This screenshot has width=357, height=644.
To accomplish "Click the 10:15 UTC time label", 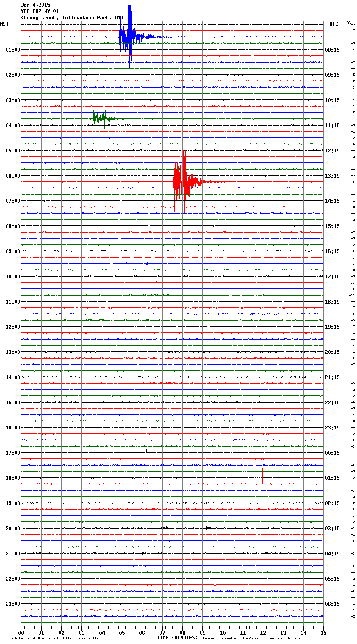I will [332, 100].
